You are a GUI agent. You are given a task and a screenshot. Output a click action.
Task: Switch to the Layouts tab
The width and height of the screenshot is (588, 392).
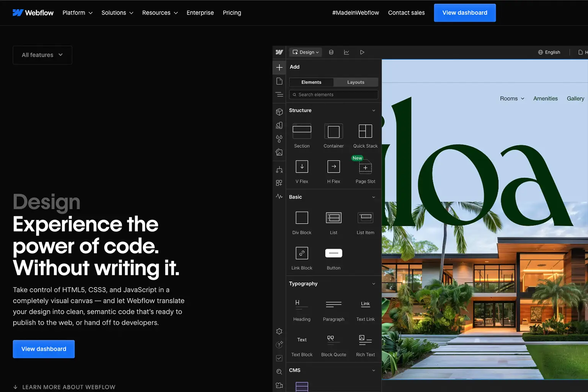coord(356,82)
